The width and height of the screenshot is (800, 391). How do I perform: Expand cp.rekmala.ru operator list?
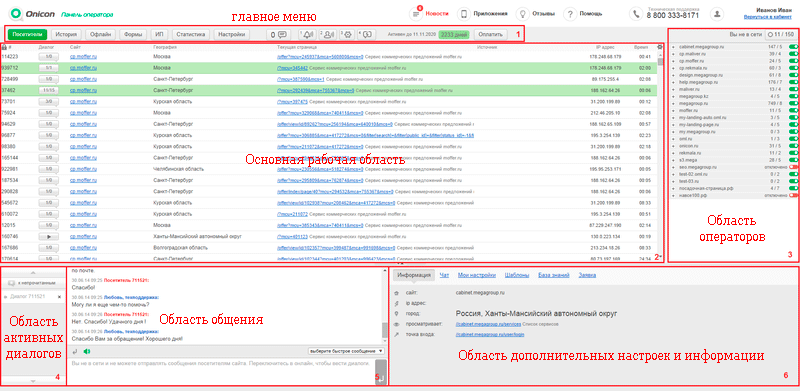click(x=673, y=68)
